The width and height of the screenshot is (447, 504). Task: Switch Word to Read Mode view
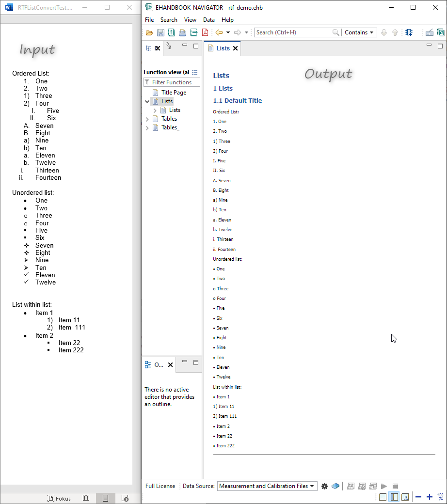coord(86,498)
